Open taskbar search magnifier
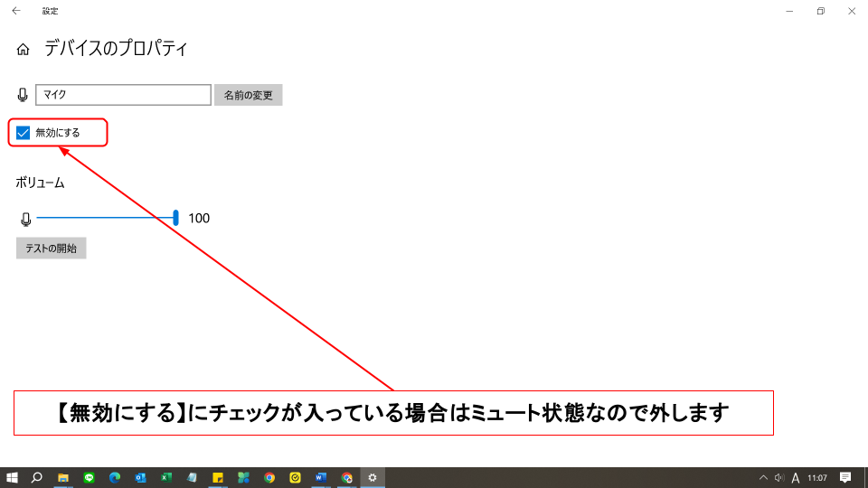The width and height of the screenshot is (868, 488). pyautogui.click(x=38, y=477)
